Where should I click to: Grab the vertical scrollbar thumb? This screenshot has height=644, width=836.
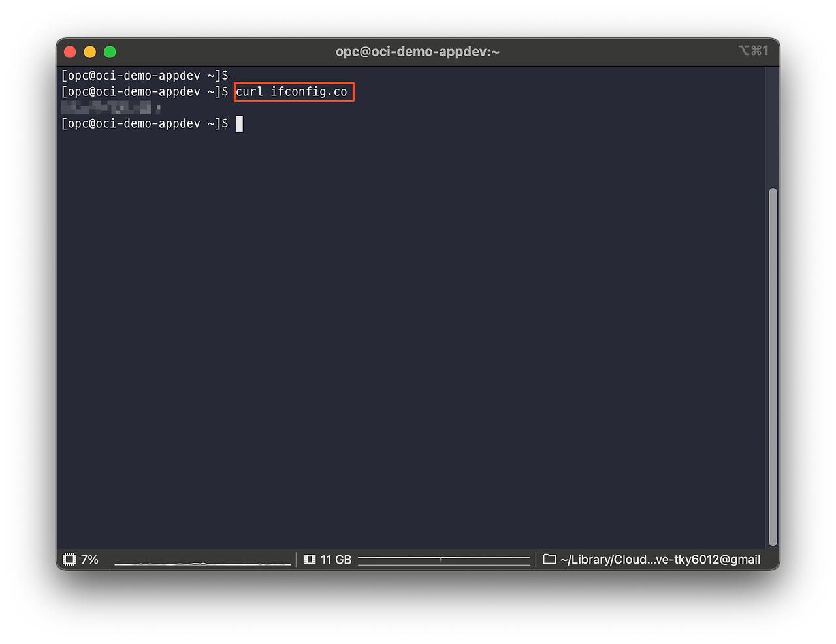point(773,366)
